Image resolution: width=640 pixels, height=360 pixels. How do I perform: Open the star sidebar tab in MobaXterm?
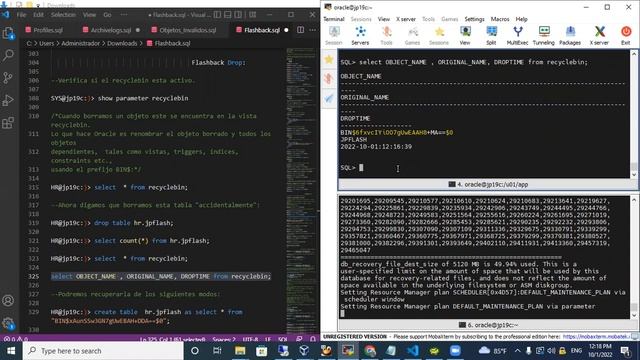[329, 60]
